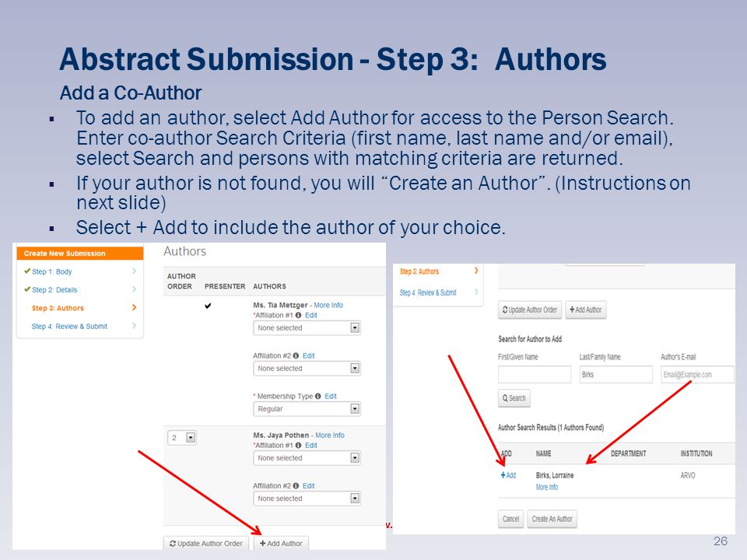Click info icon next to Tia Metzger's Affiliation #1
The image size is (747, 560).
[298, 315]
